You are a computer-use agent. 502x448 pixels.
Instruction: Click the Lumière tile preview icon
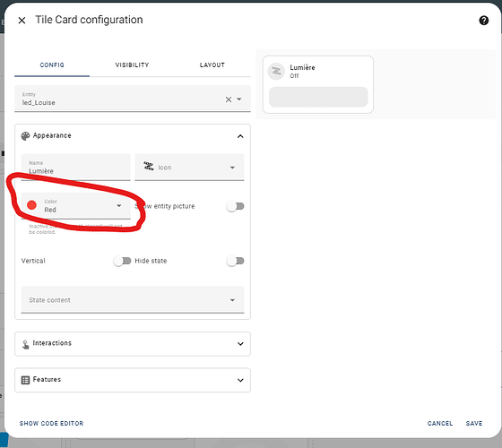click(x=276, y=72)
